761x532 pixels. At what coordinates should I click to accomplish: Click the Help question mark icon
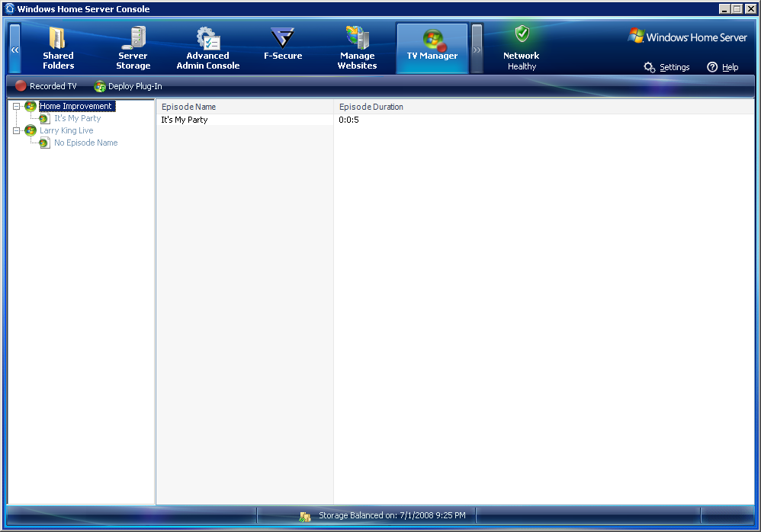click(x=712, y=67)
